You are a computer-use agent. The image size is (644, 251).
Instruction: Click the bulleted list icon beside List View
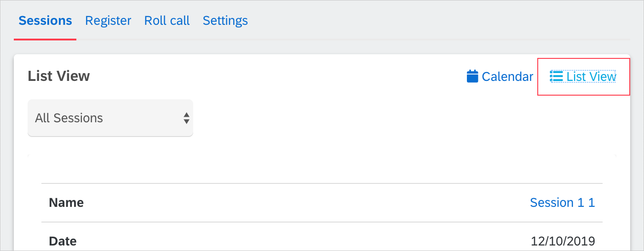pyautogui.click(x=557, y=76)
